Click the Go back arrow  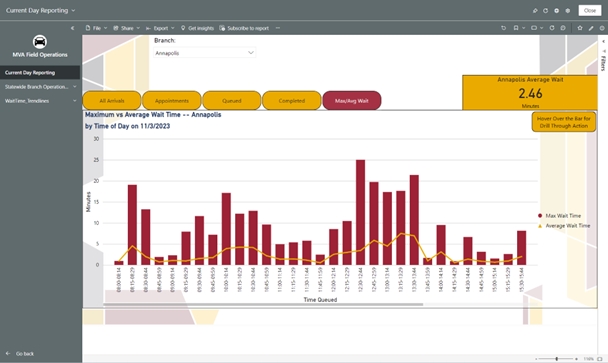(x=8, y=353)
